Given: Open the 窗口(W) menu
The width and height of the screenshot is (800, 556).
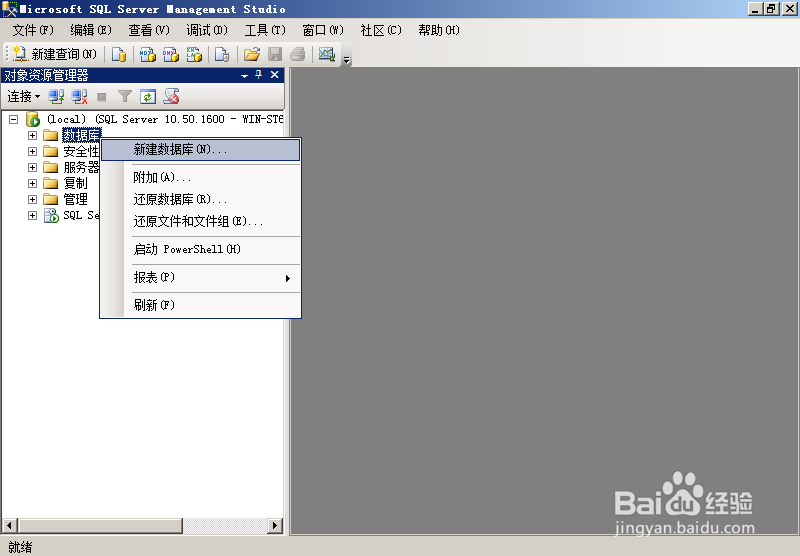Looking at the screenshot, I should (x=323, y=30).
